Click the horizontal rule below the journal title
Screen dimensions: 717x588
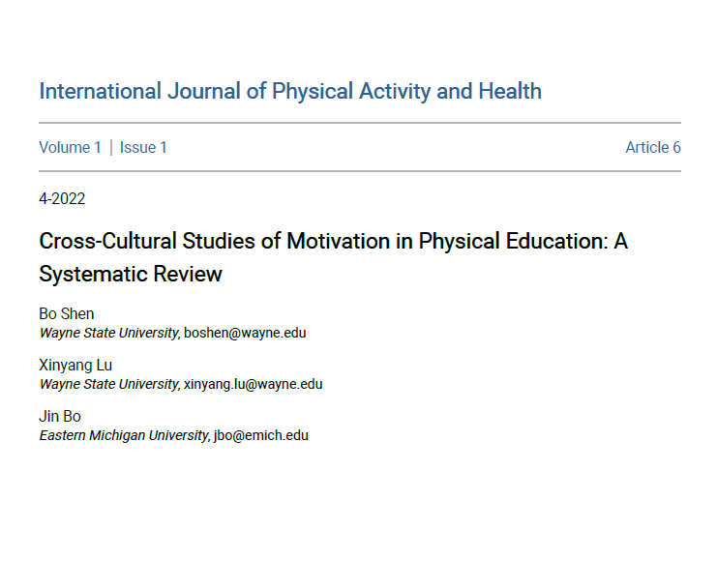point(360,123)
